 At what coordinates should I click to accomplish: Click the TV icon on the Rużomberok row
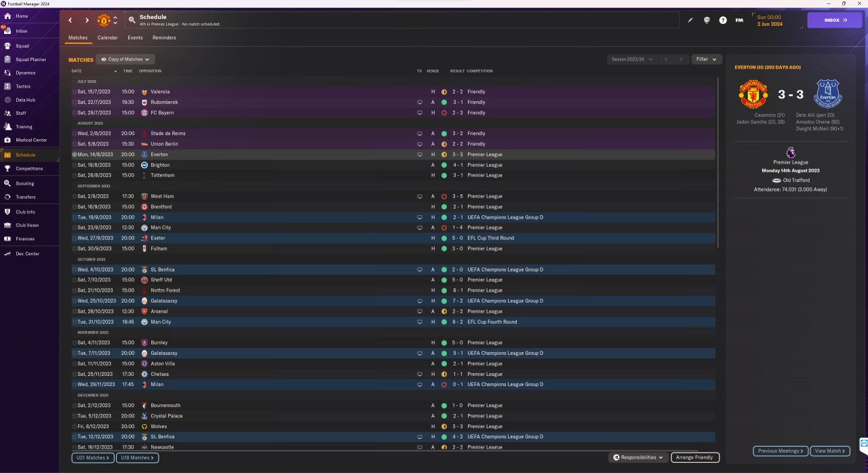click(x=420, y=102)
